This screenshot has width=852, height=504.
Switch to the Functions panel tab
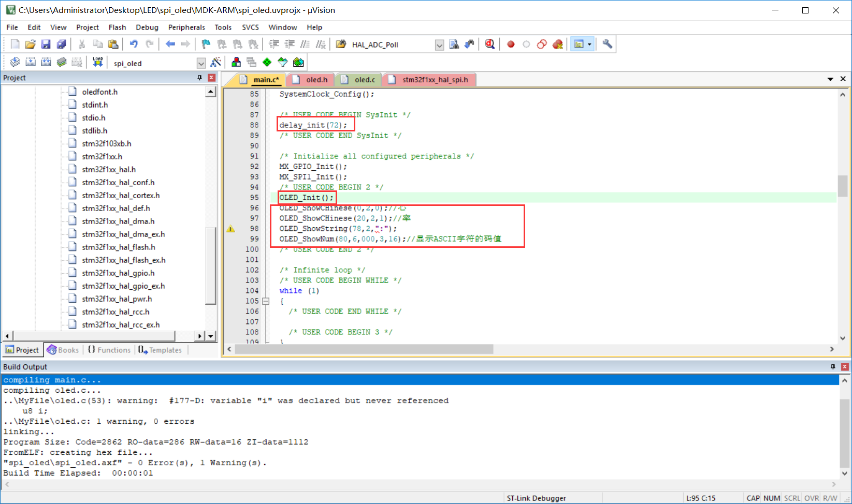[x=109, y=350]
